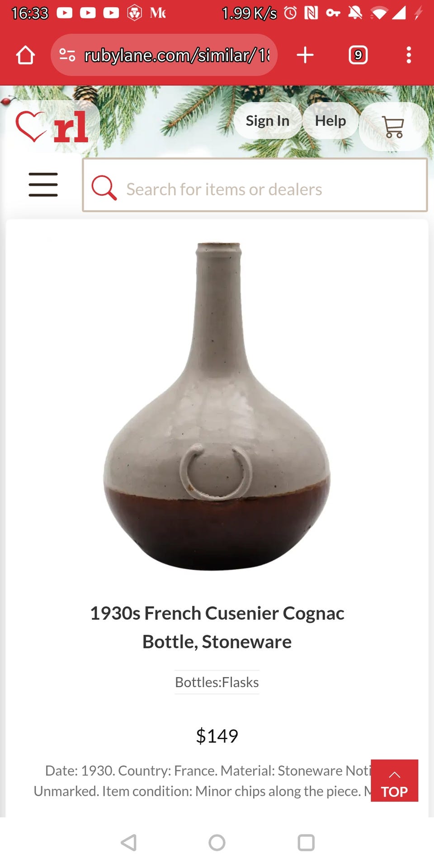The width and height of the screenshot is (434, 868).
Task: Tap the Android home circle button
Action: pos(217,843)
